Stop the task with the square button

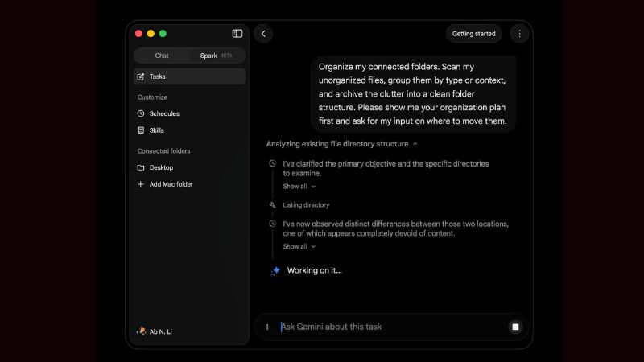coord(515,327)
